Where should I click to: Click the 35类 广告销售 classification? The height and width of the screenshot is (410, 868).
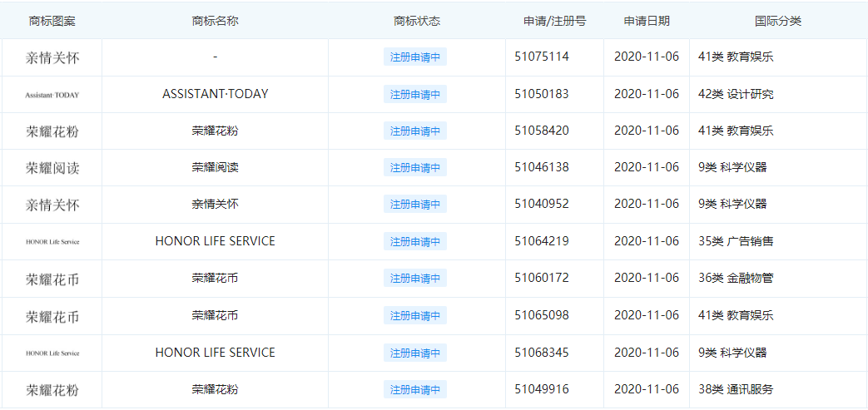pos(736,241)
